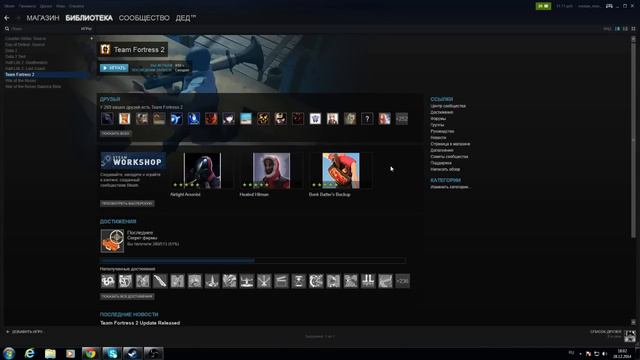The width and height of the screenshot is (640, 360).
Task: Open the Справка menu
Action: tap(76, 6)
